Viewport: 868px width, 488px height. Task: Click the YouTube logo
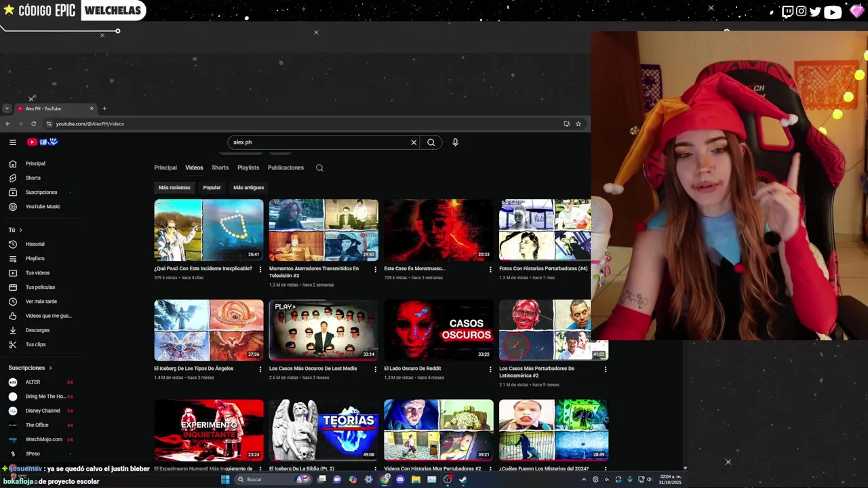[x=42, y=142]
